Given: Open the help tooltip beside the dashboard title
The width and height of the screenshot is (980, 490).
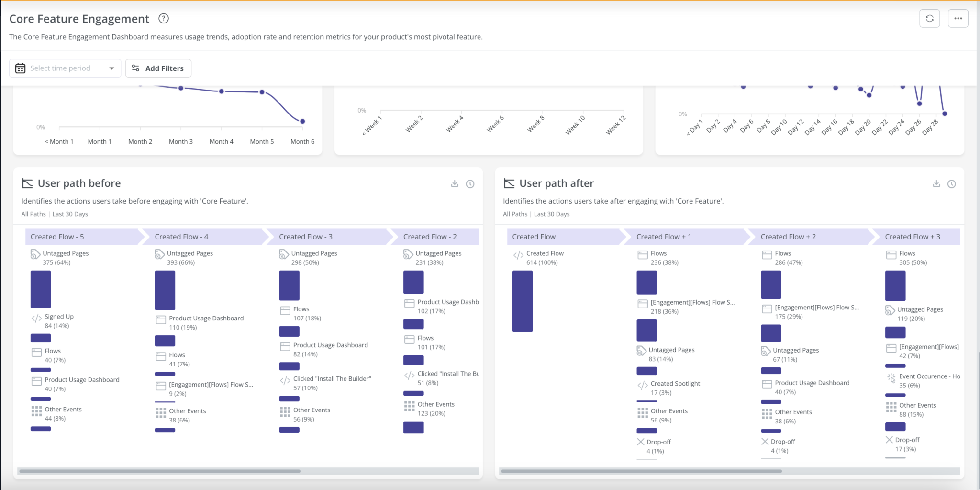Looking at the screenshot, I should [x=163, y=19].
